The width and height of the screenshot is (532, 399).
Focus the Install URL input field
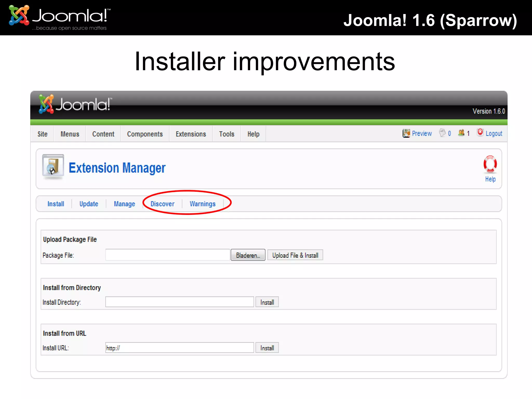(179, 348)
